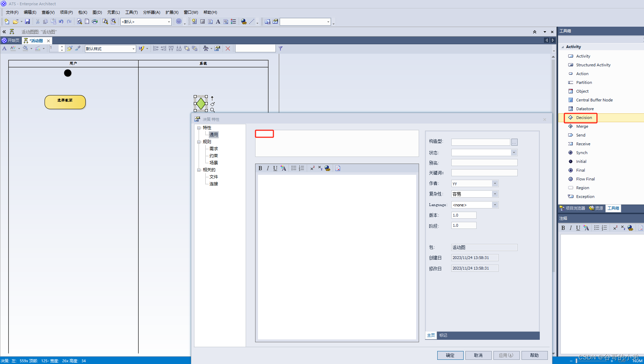Save using the floppy disk icon
The height and width of the screenshot is (364, 644).
(x=27, y=21)
